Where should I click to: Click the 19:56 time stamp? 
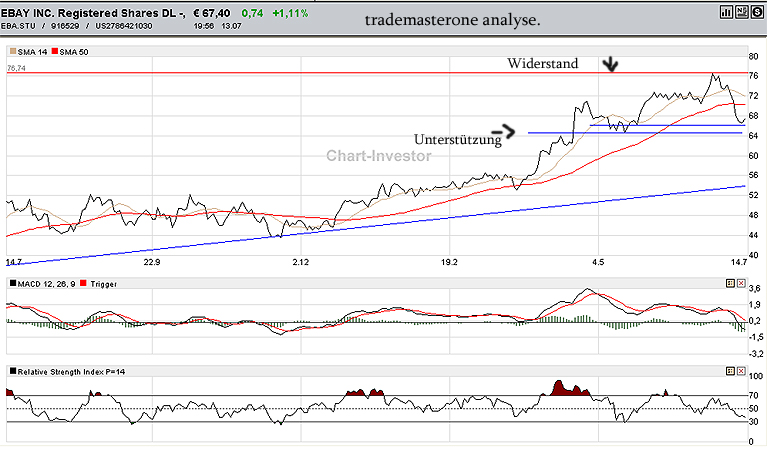(x=203, y=26)
